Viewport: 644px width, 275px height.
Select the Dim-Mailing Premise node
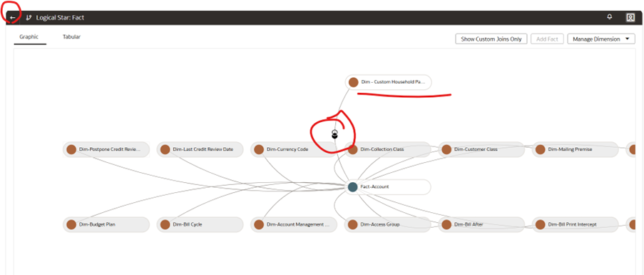tap(576, 149)
